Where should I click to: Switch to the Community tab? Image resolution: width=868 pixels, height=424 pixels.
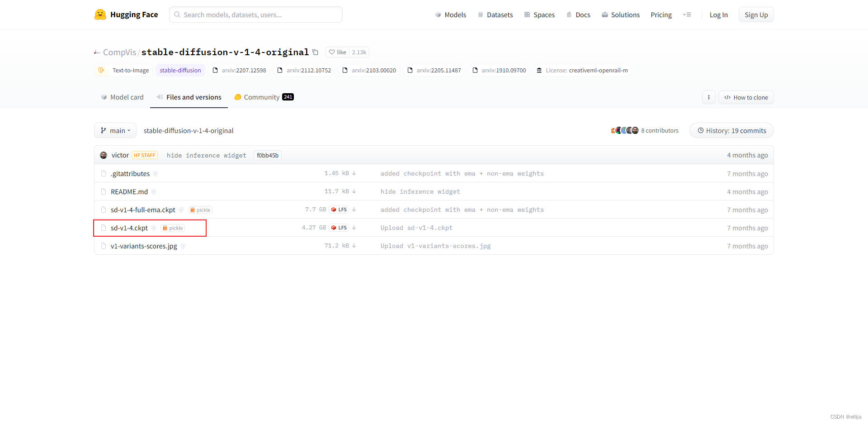[264, 97]
